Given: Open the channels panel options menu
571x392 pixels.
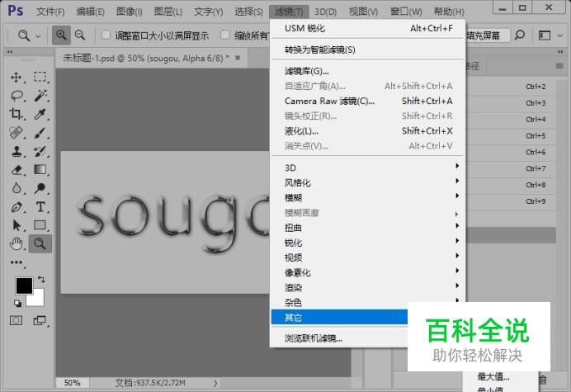Looking at the screenshot, I should (559, 66).
